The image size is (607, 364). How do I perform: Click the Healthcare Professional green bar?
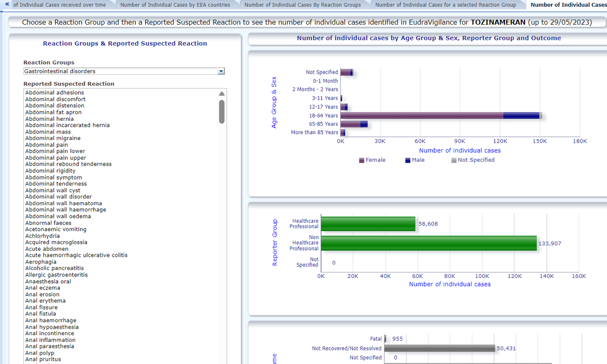(x=368, y=224)
